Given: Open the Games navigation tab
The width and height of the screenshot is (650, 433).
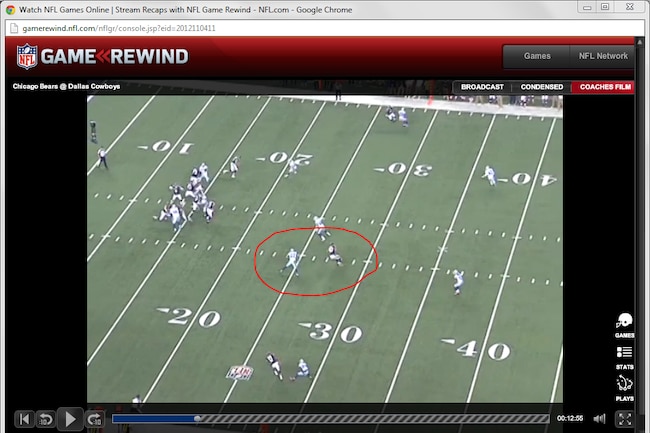Looking at the screenshot, I should [536, 56].
